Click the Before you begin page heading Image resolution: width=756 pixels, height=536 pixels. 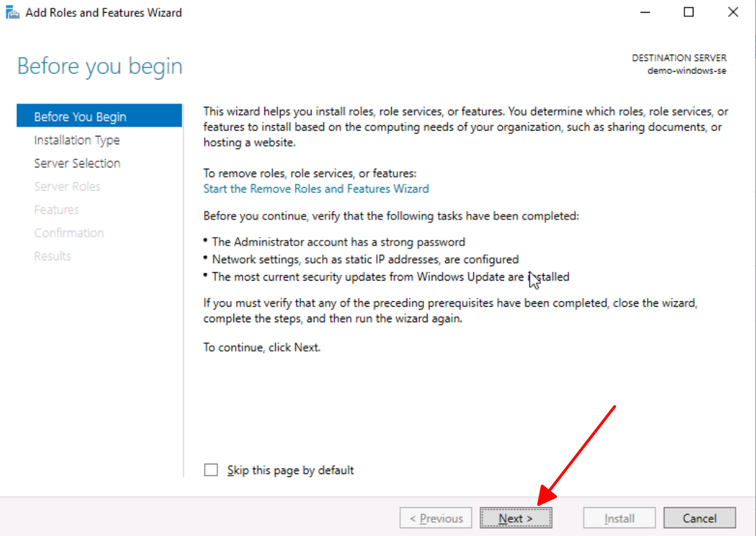point(100,67)
